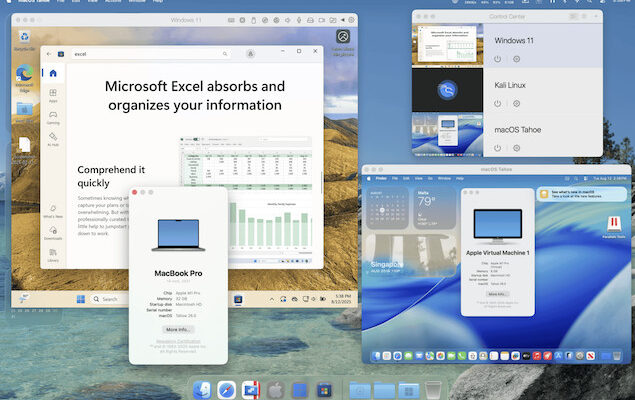The width and height of the screenshot is (635, 400).
Task: Switch Control Center view mode toggle
Action: (573, 16)
